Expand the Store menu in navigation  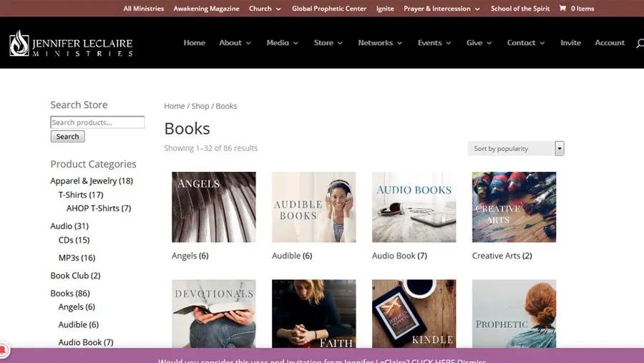pos(328,43)
